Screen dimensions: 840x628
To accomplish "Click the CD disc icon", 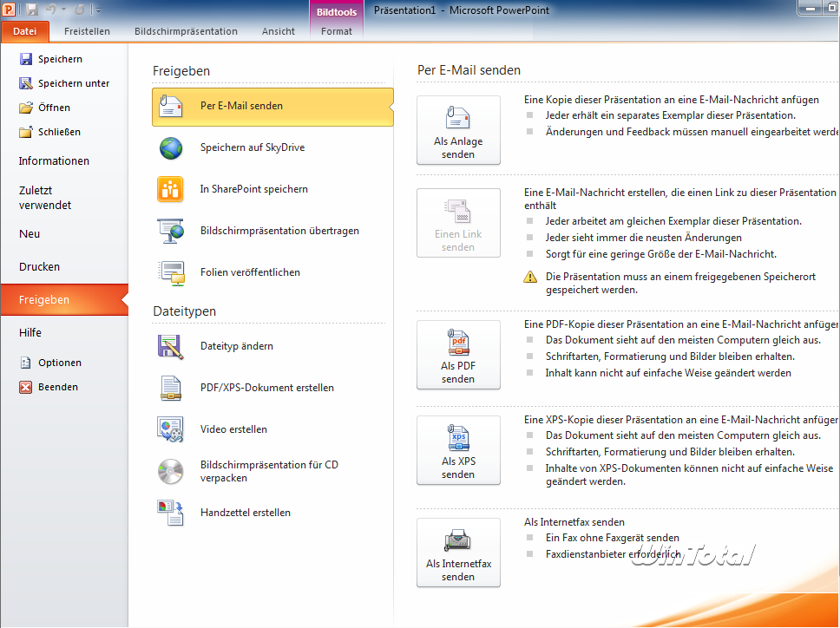I will [171, 472].
